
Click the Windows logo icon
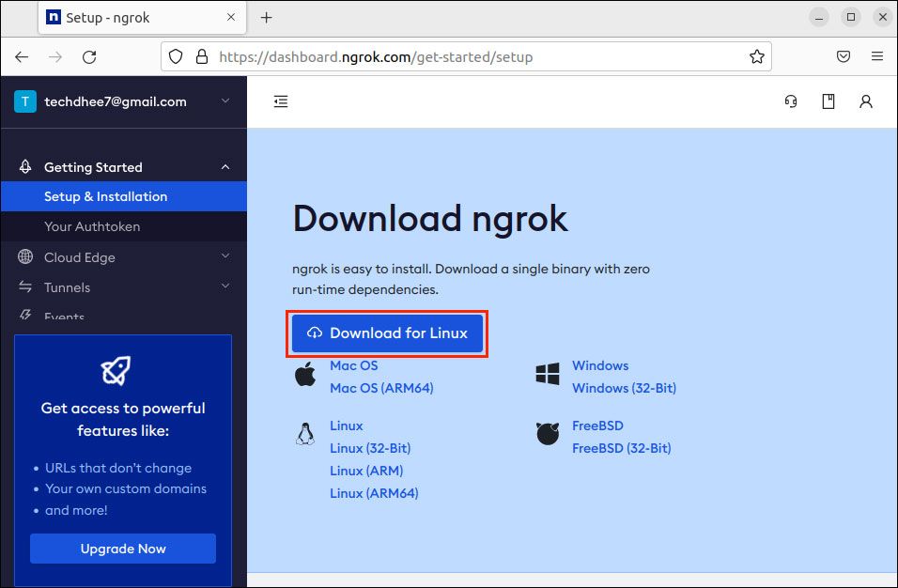pos(548,374)
